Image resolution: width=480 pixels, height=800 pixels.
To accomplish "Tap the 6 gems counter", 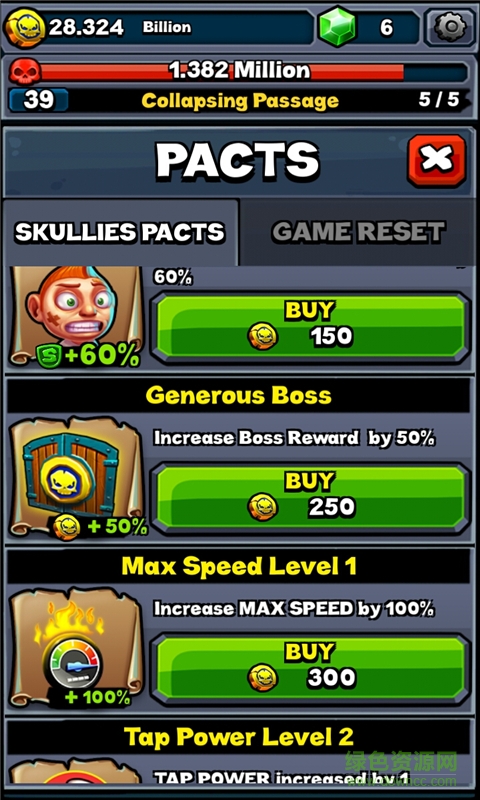I will [x=387, y=28].
